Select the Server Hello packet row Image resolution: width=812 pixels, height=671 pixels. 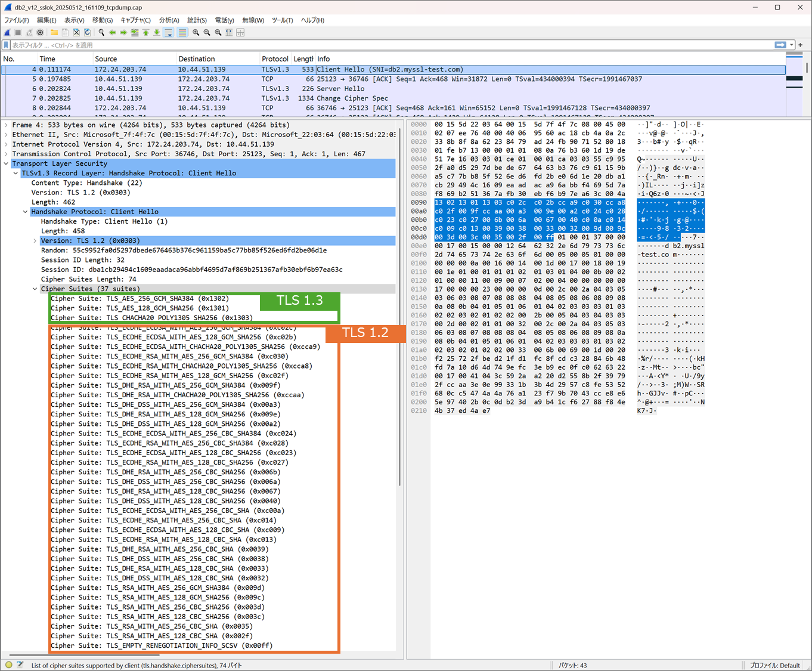(238, 88)
